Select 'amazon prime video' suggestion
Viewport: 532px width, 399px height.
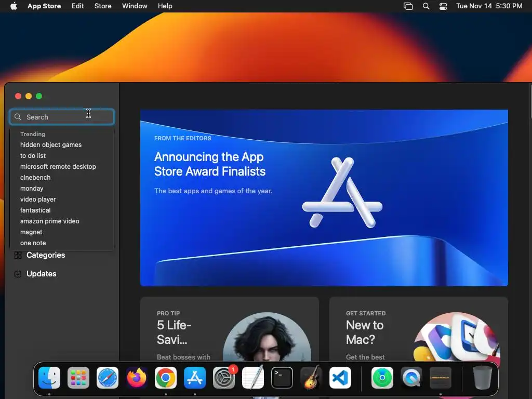click(49, 221)
